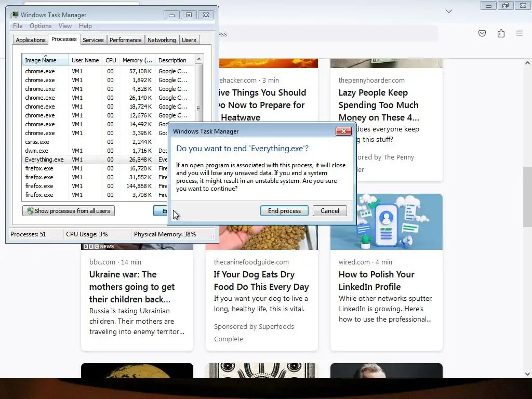Select chrome.exe using 18,724 K memory
This screenshot has width=532, height=399.
(109, 107)
